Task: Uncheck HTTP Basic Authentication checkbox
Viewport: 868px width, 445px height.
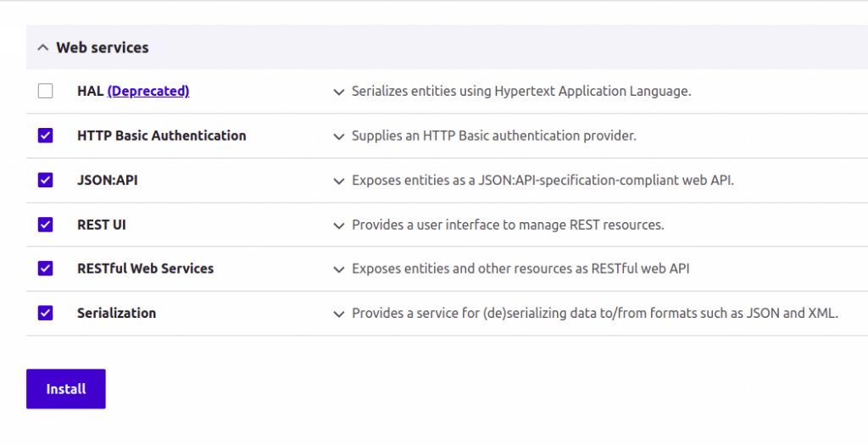Action: 46,136
